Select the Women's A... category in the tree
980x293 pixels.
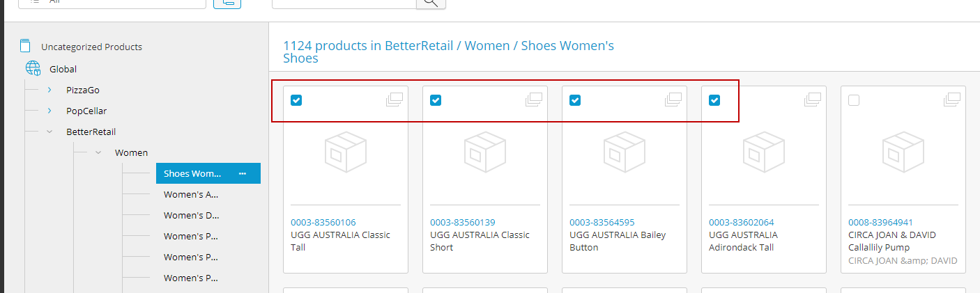pos(192,194)
